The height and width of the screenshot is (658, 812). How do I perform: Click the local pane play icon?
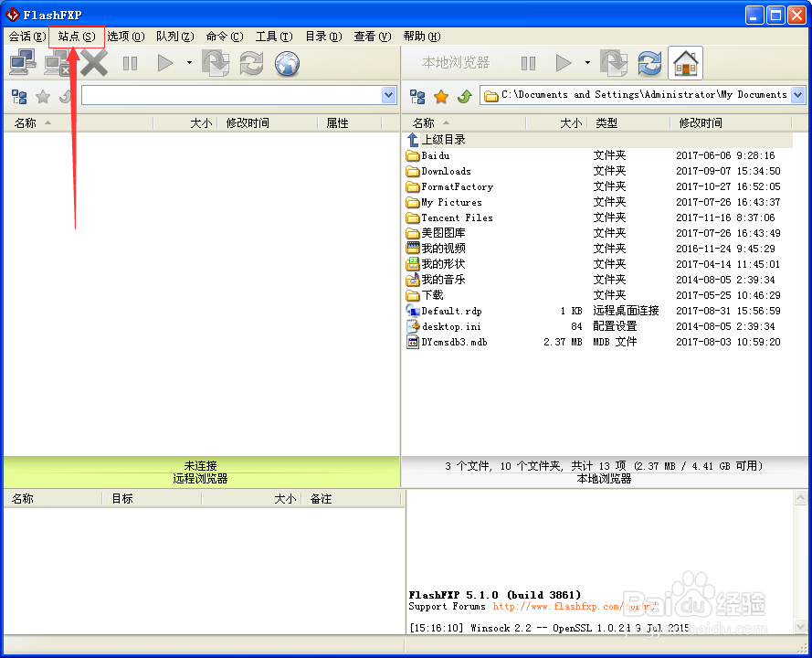(564, 63)
